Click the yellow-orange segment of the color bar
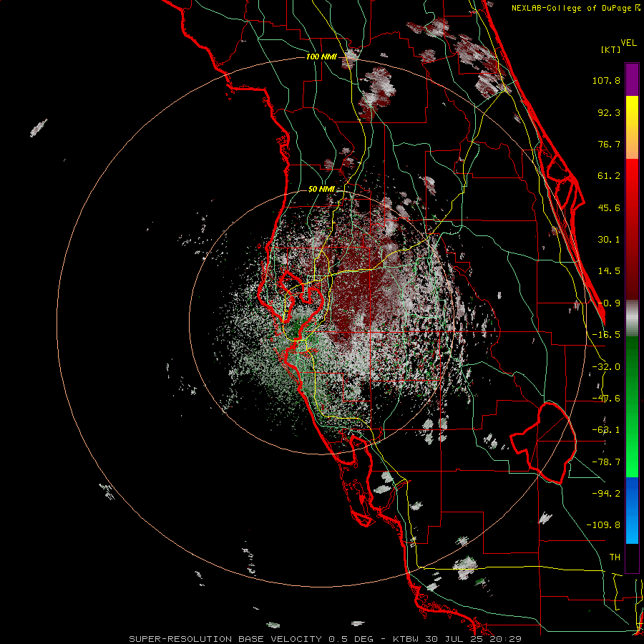 coord(632,127)
